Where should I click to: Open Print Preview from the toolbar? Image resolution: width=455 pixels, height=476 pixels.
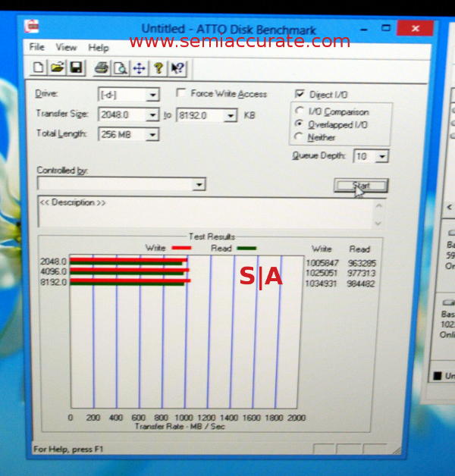(120, 68)
